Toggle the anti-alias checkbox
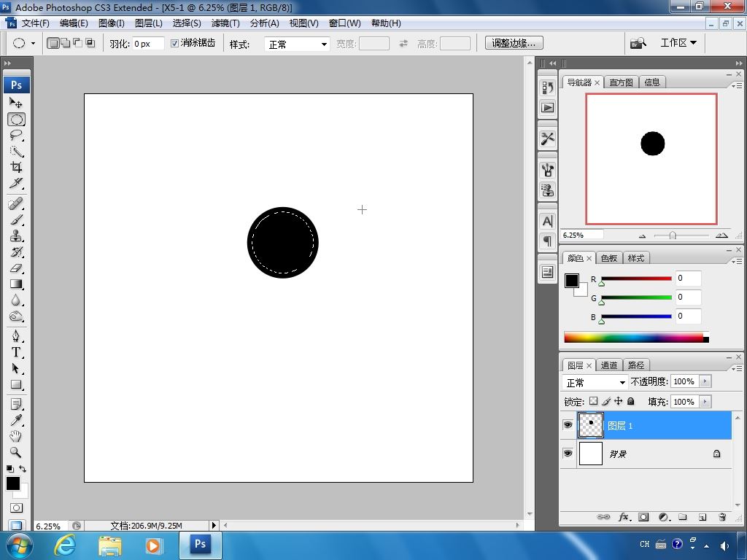This screenshot has height=560, width=747. click(x=175, y=44)
